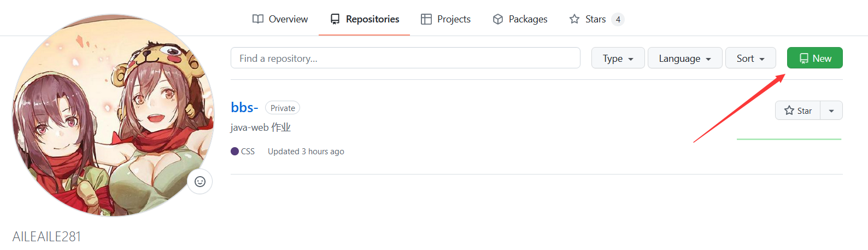The image size is (868, 250).
Task: Click the green activity graph line
Action: click(x=789, y=139)
